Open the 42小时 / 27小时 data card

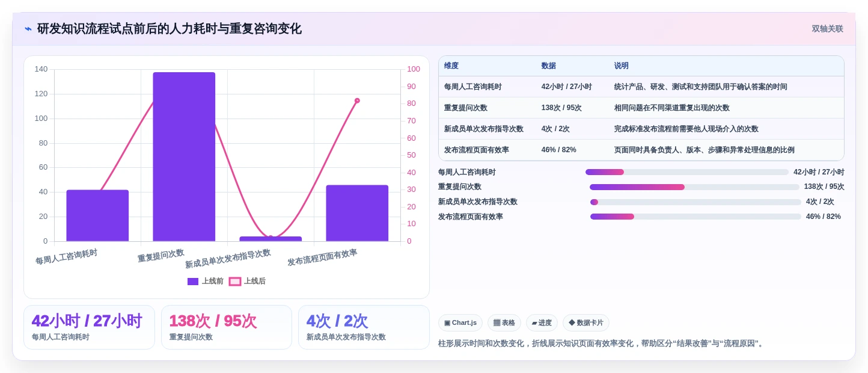(x=89, y=327)
